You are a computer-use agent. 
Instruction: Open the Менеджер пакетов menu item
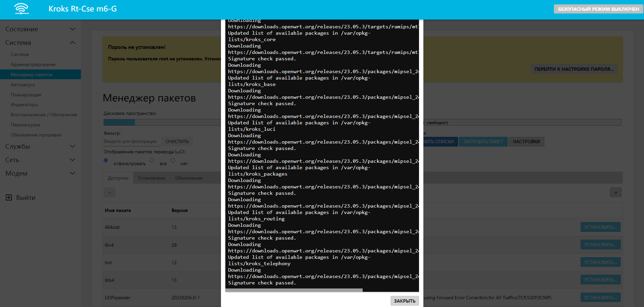[x=32, y=74]
